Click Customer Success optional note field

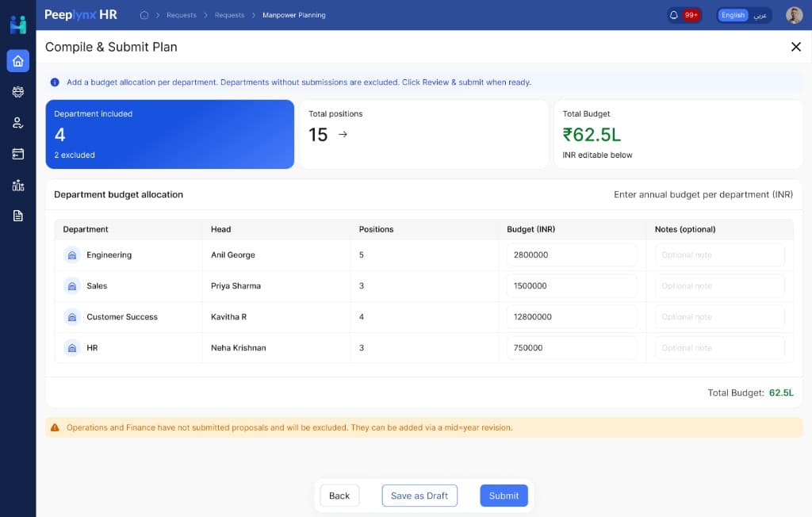[720, 316]
